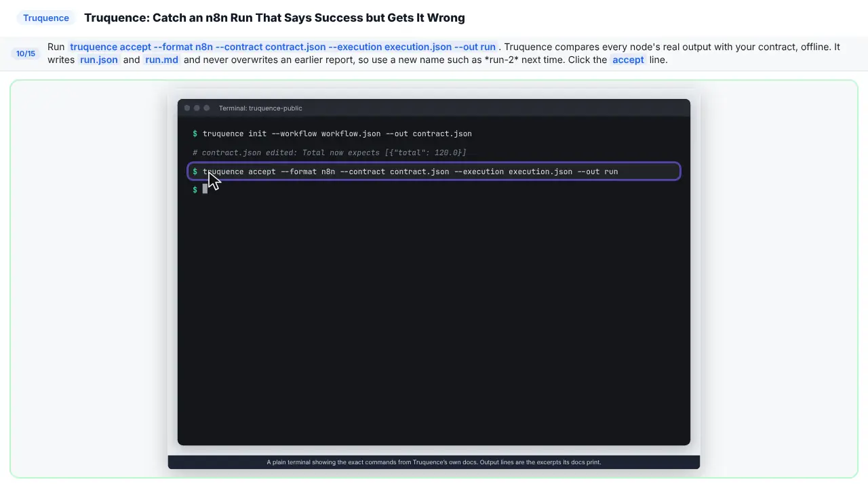Click the contract.json edited comment line
Image resolution: width=868 pixels, height=488 pixels.
330,152
